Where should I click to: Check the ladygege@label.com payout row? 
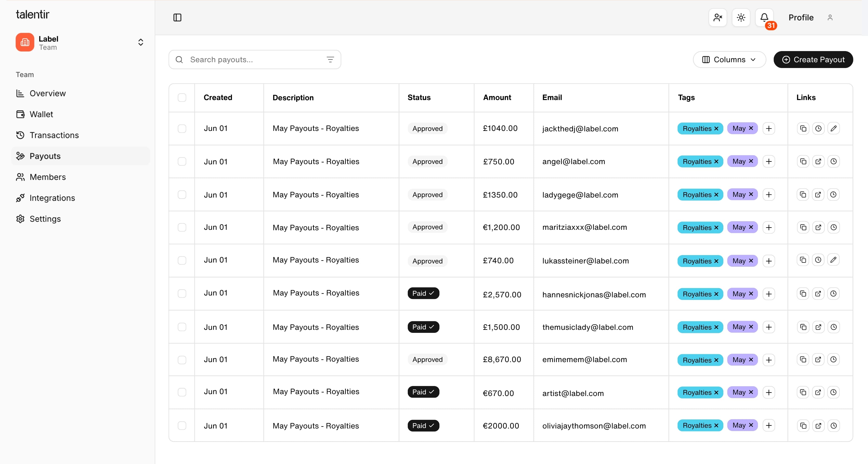(182, 194)
